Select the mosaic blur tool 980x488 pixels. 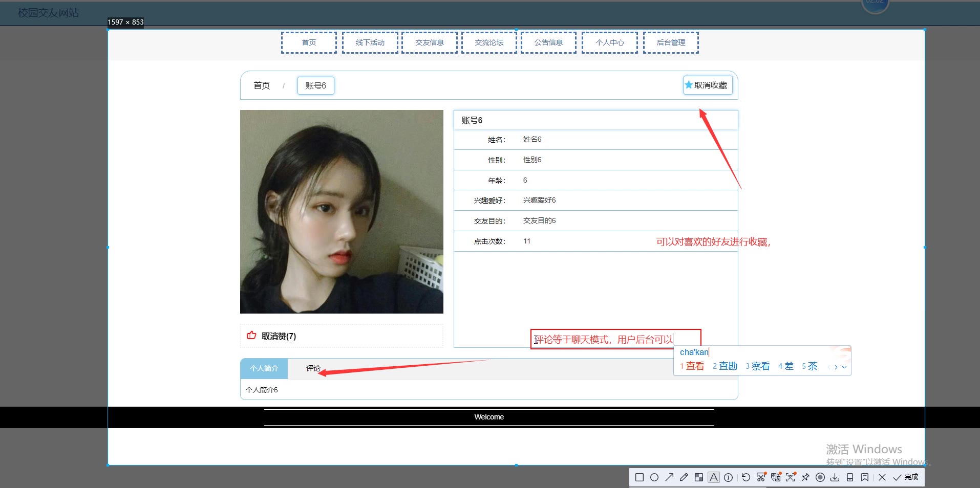point(698,477)
